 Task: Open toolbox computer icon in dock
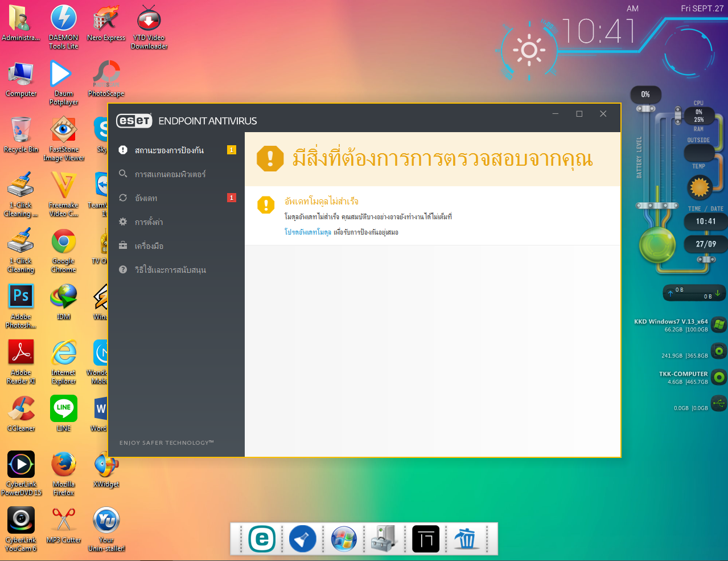point(385,539)
